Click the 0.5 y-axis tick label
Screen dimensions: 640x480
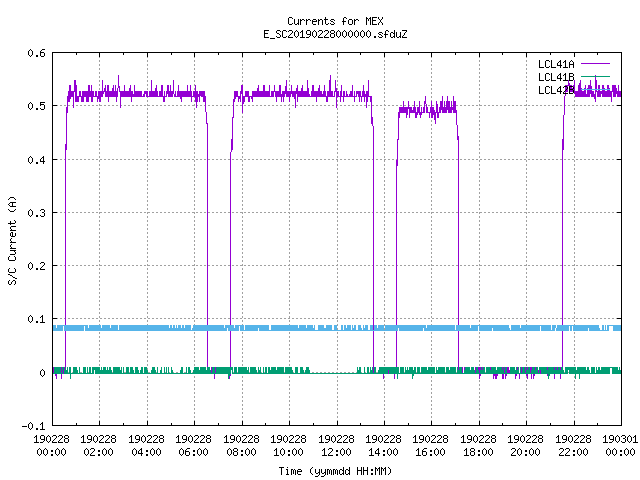(36, 106)
